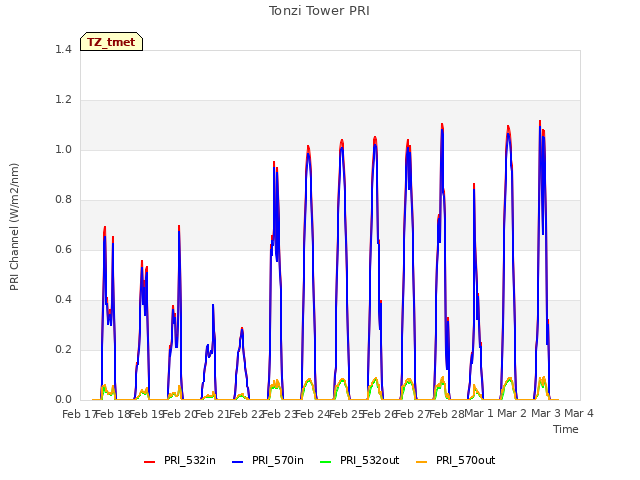Click the 0.8 y-axis tick label
Viewport: 640px width, 480px height.
point(63,200)
